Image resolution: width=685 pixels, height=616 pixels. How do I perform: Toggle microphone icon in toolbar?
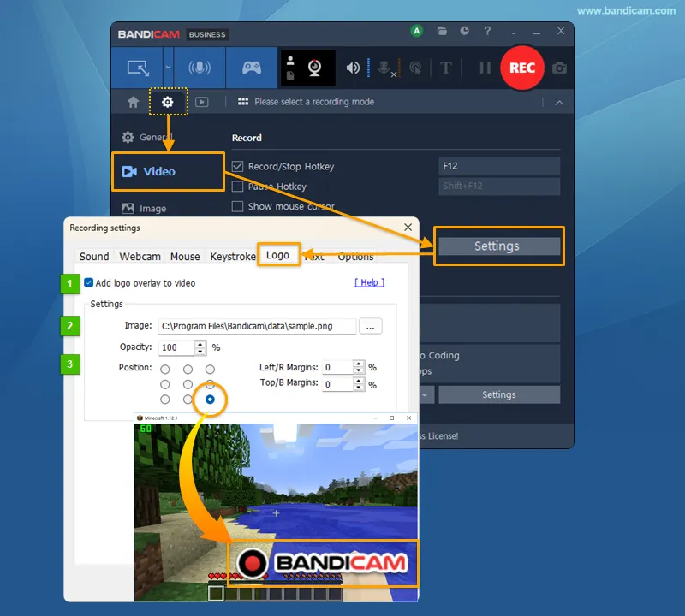pyautogui.click(x=384, y=68)
